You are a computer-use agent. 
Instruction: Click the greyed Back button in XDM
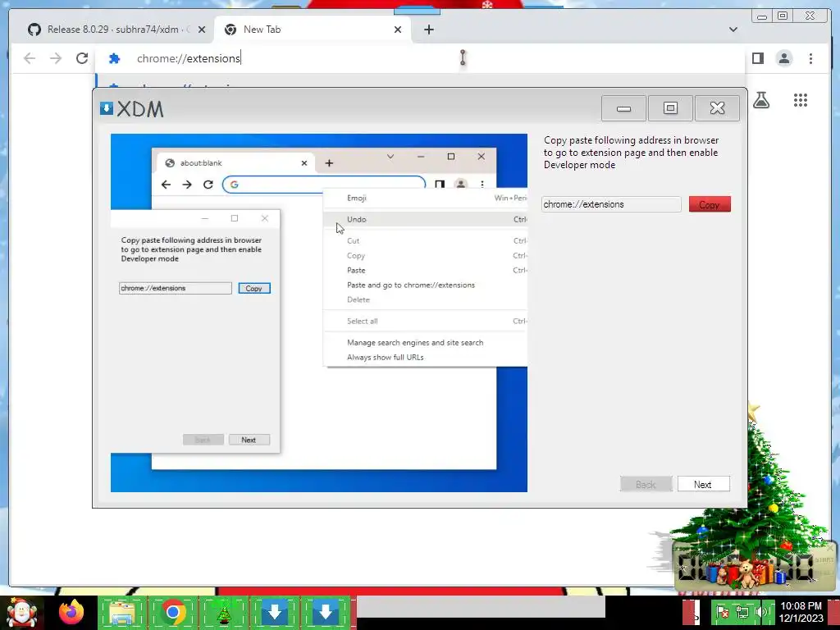point(646,484)
